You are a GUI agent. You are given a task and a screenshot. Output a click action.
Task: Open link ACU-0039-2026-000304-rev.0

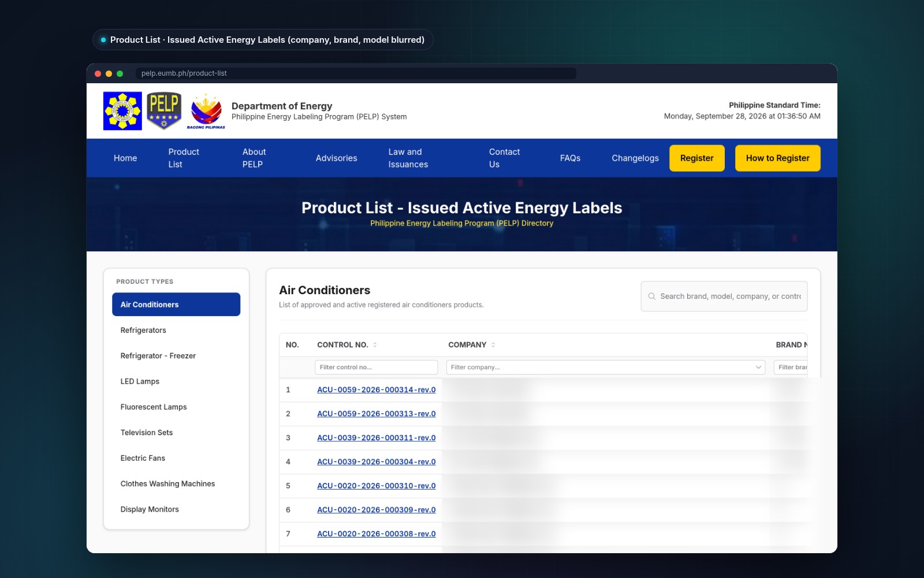[x=377, y=462]
